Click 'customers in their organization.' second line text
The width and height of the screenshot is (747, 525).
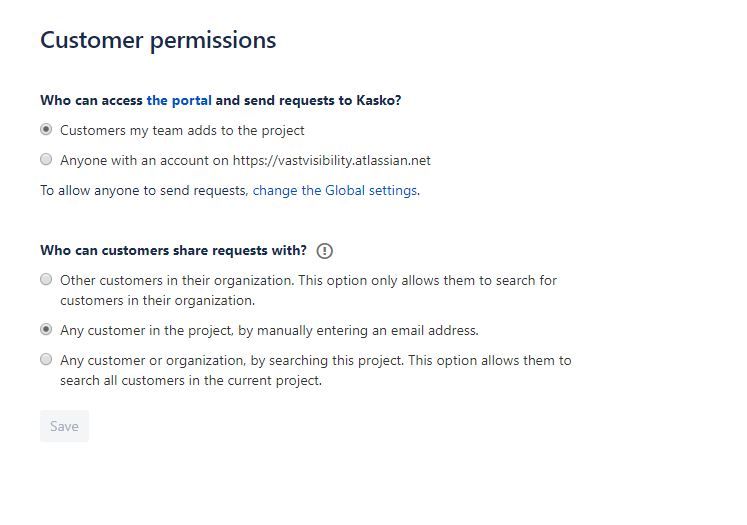[158, 301]
